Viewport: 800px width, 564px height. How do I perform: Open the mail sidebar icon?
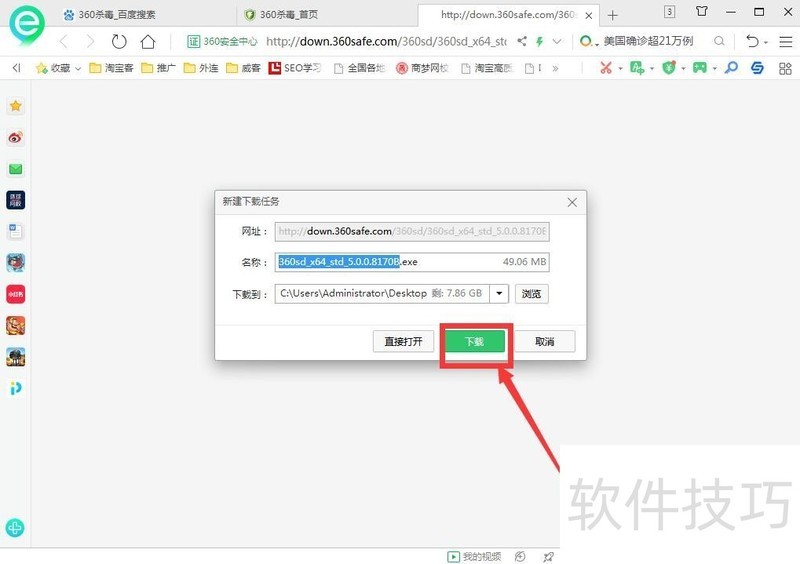16,169
